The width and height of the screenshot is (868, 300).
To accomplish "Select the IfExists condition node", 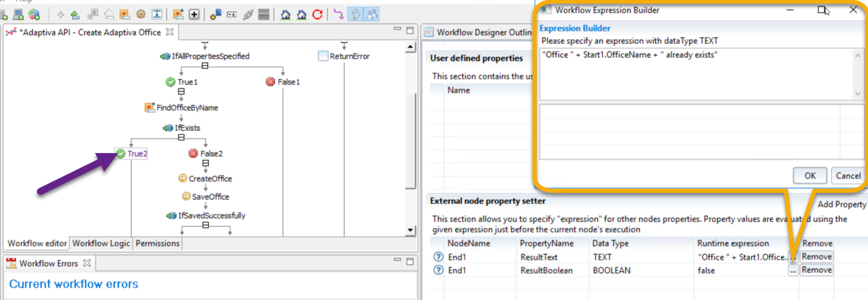I will pos(182,128).
